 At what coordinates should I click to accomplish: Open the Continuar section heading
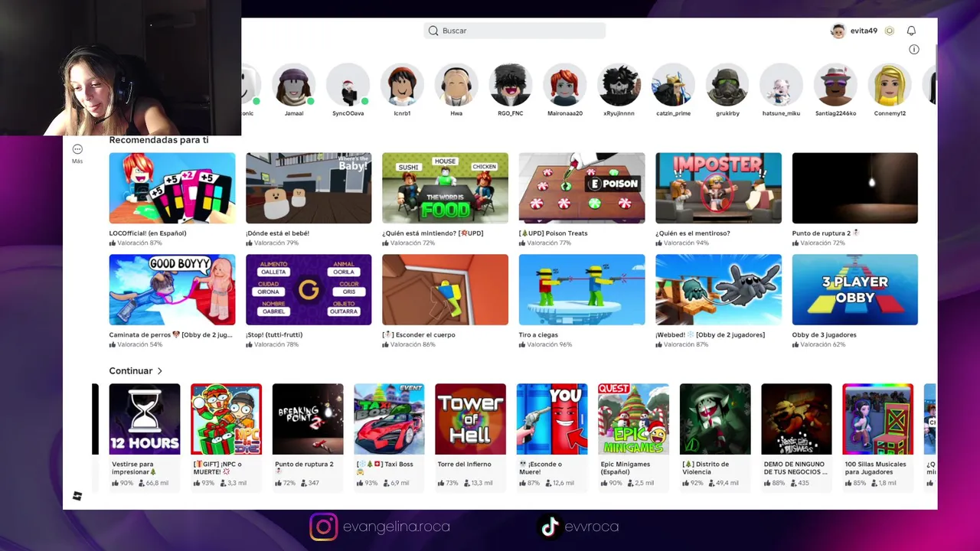point(131,371)
